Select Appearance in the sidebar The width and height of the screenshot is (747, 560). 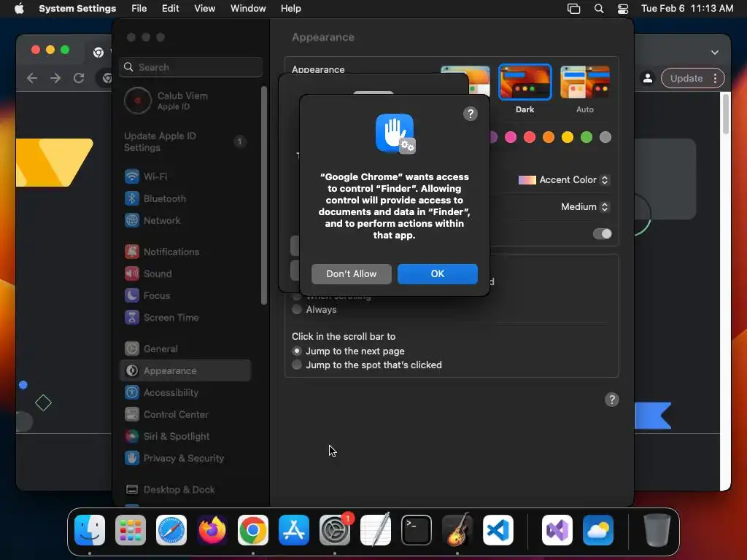(x=186, y=370)
